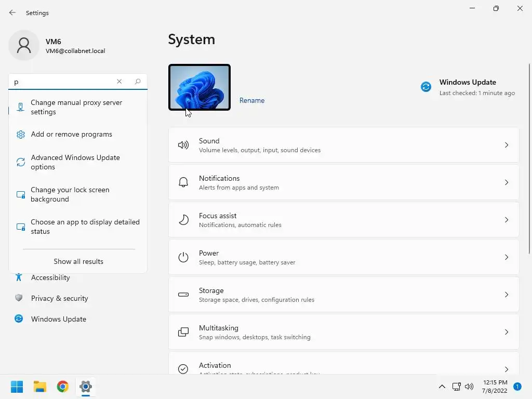The width and height of the screenshot is (532, 399).
Task: Clear the search box with the X icon
Action: point(119,82)
